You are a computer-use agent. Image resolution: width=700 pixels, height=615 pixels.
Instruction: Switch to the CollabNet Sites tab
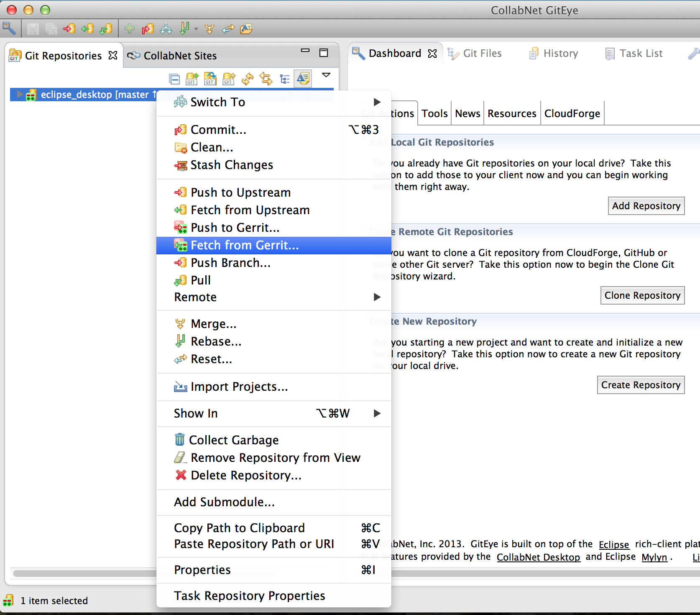point(180,55)
